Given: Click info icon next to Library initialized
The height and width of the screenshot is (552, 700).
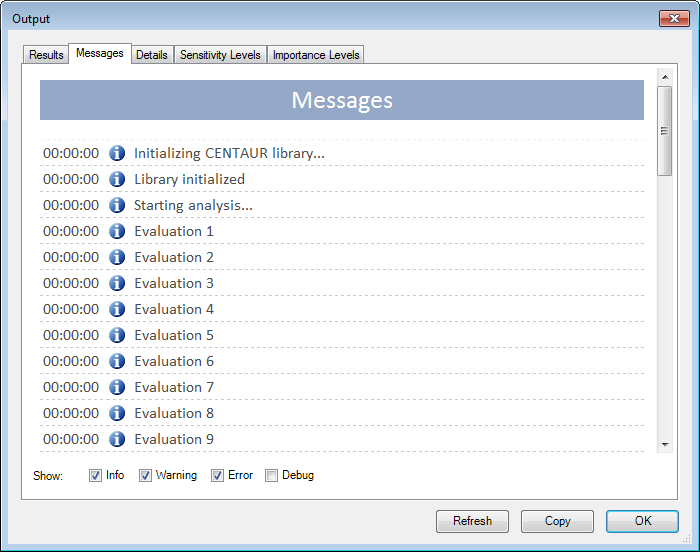Looking at the screenshot, I should [117, 179].
